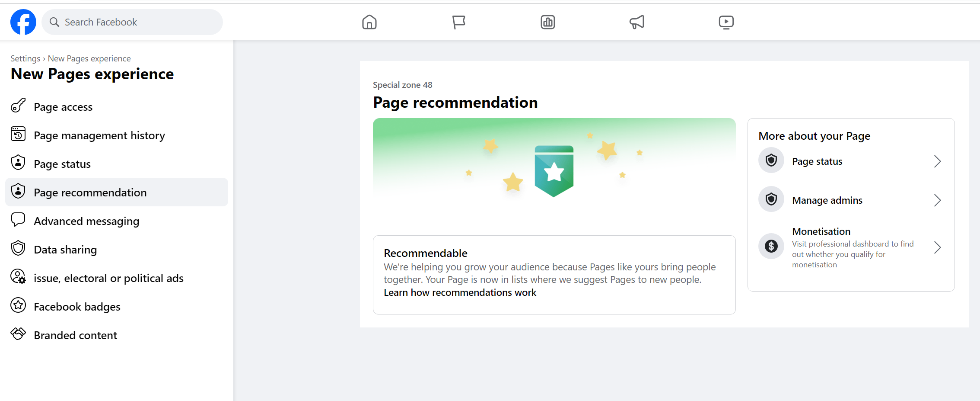Open the Ad Centre megaphone icon

point(637,22)
